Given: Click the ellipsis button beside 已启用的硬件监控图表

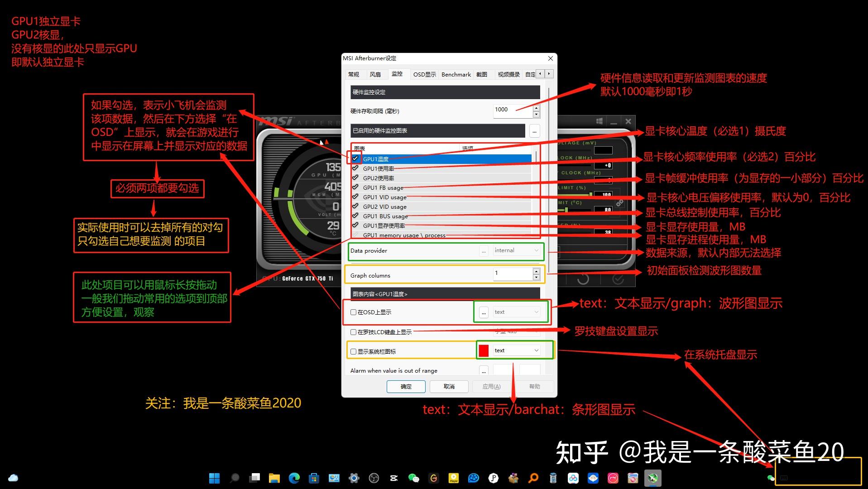Looking at the screenshot, I should (x=534, y=131).
